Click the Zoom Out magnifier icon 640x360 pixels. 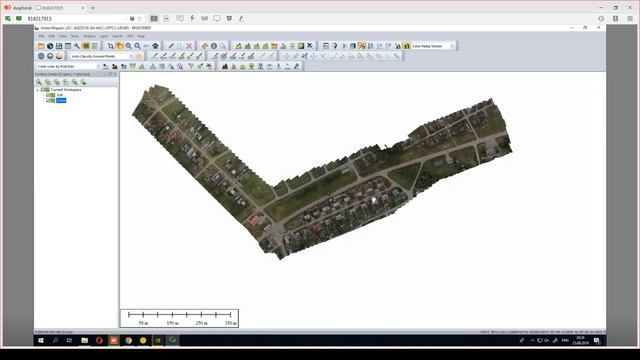138,46
